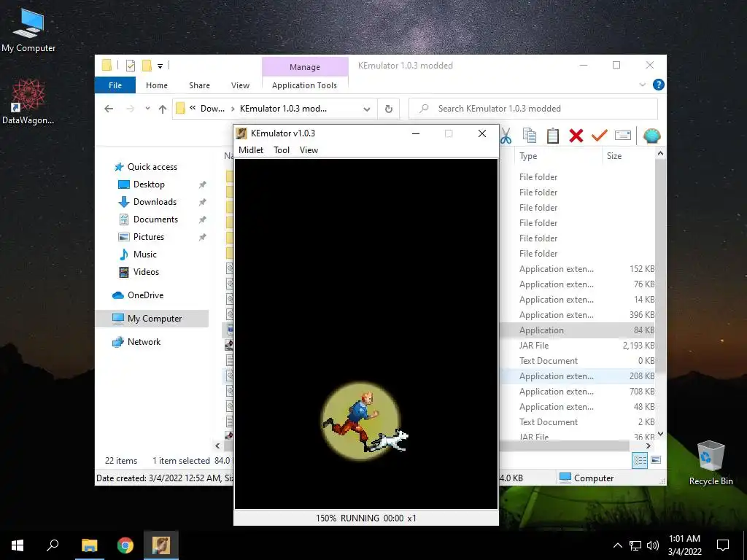
Task: Open Customize Quick Access Toolbar dropdown
Action: (x=160, y=66)
